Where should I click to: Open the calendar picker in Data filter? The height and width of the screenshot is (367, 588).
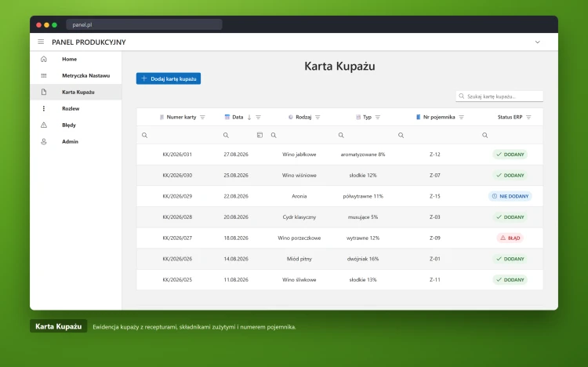pyautogui.click(x=260, y=135)
